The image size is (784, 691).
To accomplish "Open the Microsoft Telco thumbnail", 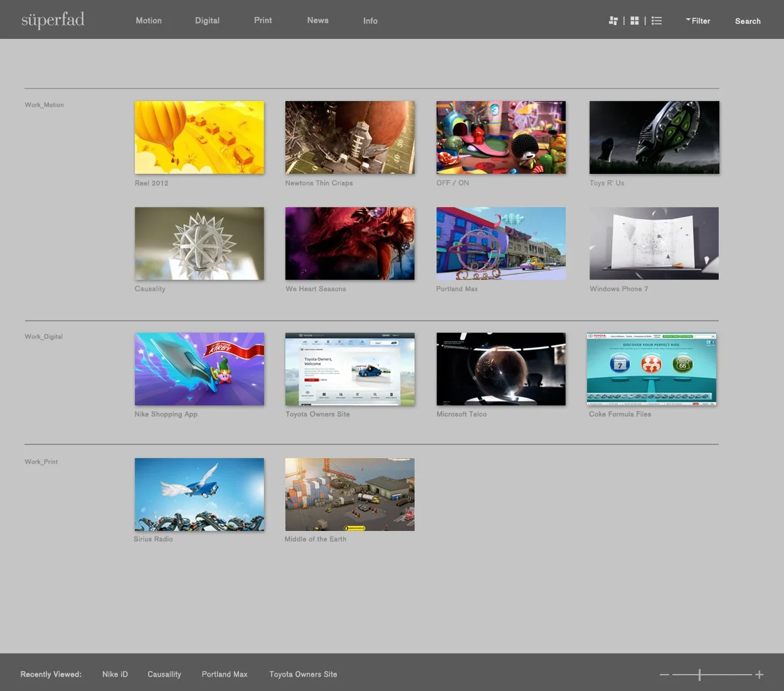I will point(501,369).
